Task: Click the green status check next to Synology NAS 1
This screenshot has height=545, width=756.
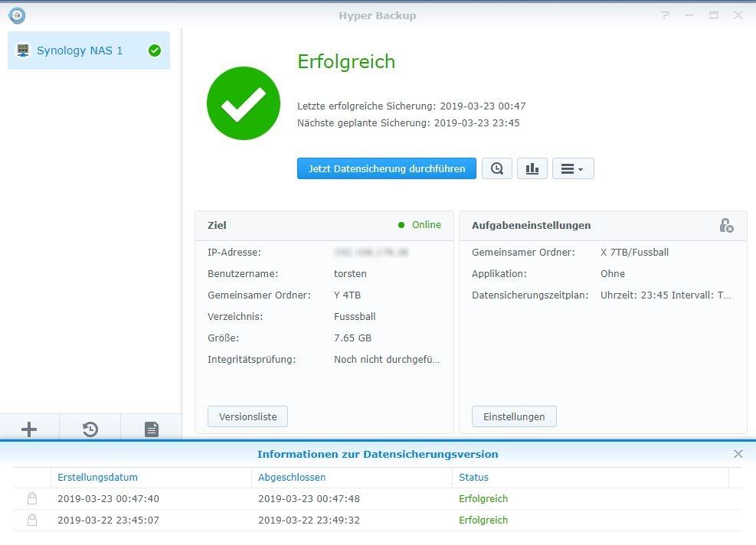Action: click(x=155, y=51)
